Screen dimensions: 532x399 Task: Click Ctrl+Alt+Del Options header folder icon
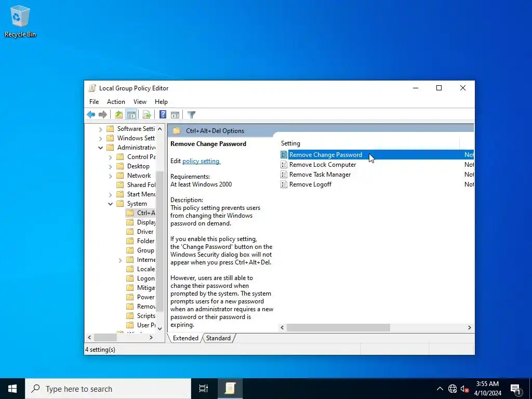pos(177,130)
